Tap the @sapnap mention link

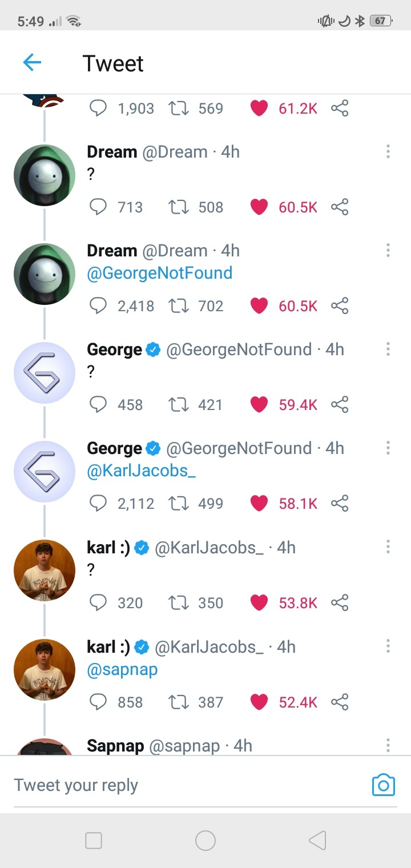pyautogui.click(x=122, y=669)
